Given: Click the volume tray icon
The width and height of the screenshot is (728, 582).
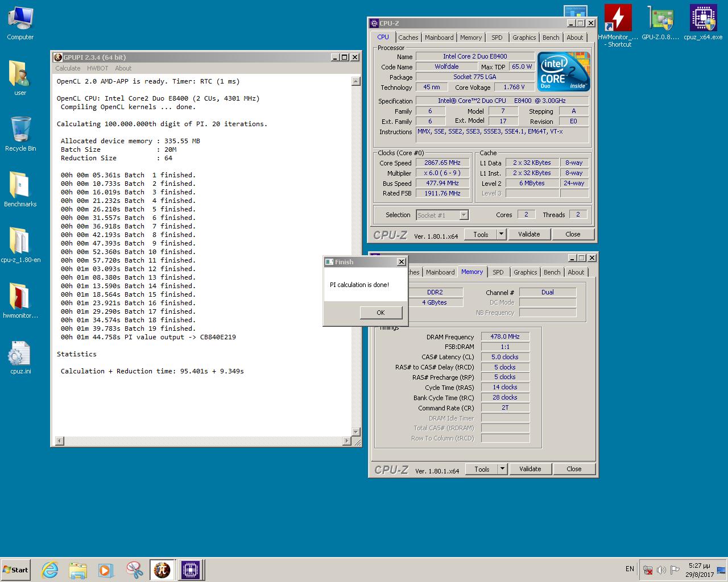Looking at the screenshot, I should pyautogui.click(x=661, y=569).
